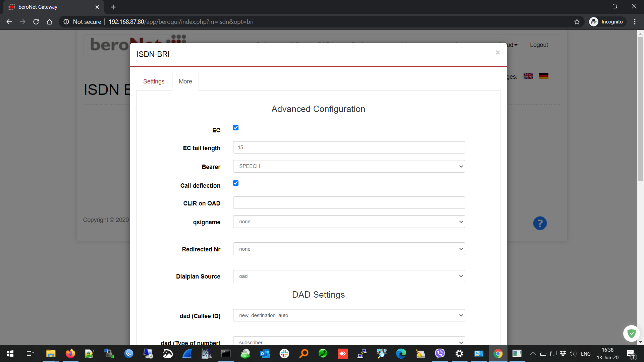The image size is (644, 362).
Task: Open the dad (Callee ID) dropdown
Action: coord(349,315)
